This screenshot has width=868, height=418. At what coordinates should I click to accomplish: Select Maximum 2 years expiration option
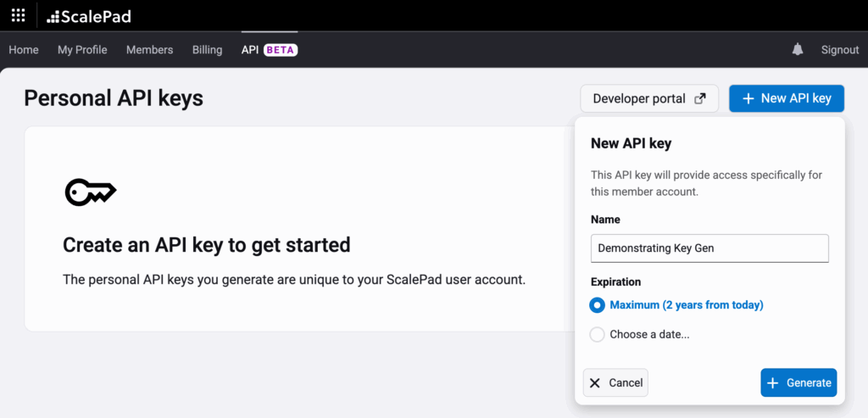coord(598,305)
